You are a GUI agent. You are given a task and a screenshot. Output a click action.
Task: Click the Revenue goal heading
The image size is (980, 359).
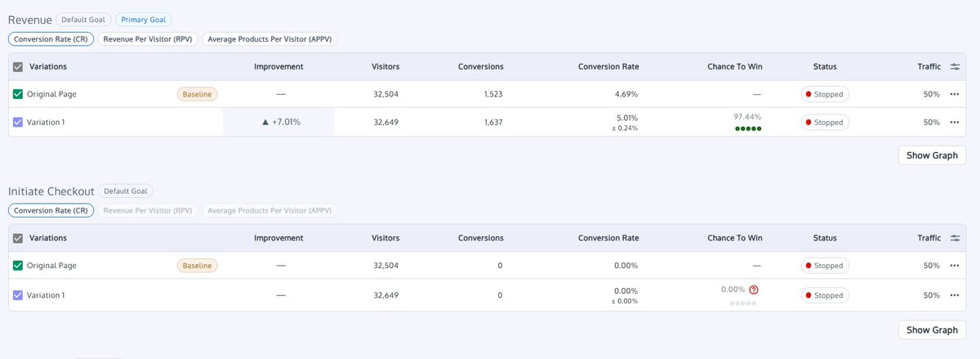[29, 20]
